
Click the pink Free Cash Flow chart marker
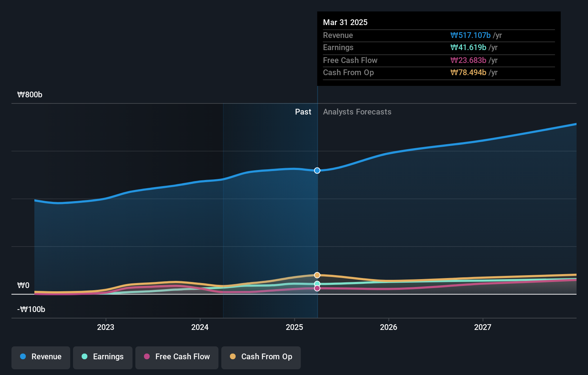click(x=317, y=288)
